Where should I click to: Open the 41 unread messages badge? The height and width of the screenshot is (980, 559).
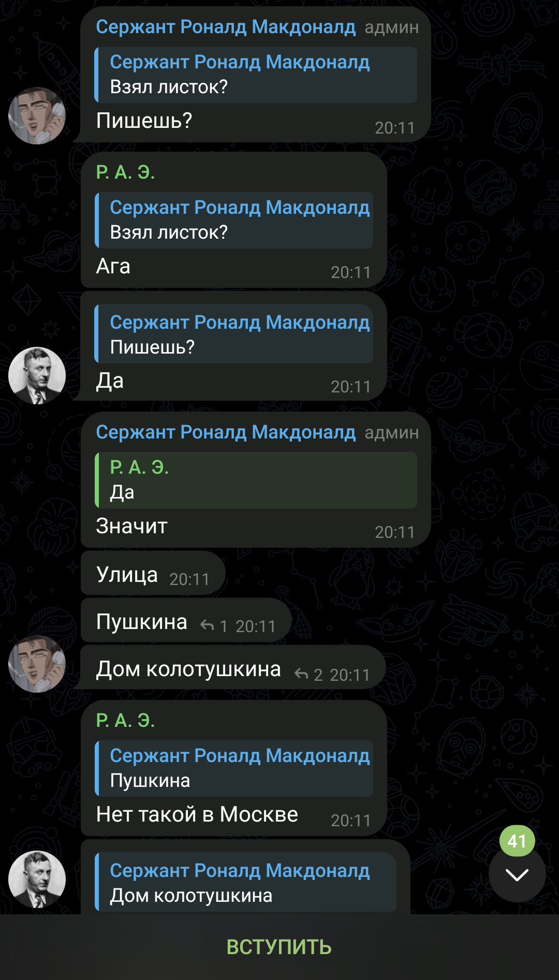(517, 841)
